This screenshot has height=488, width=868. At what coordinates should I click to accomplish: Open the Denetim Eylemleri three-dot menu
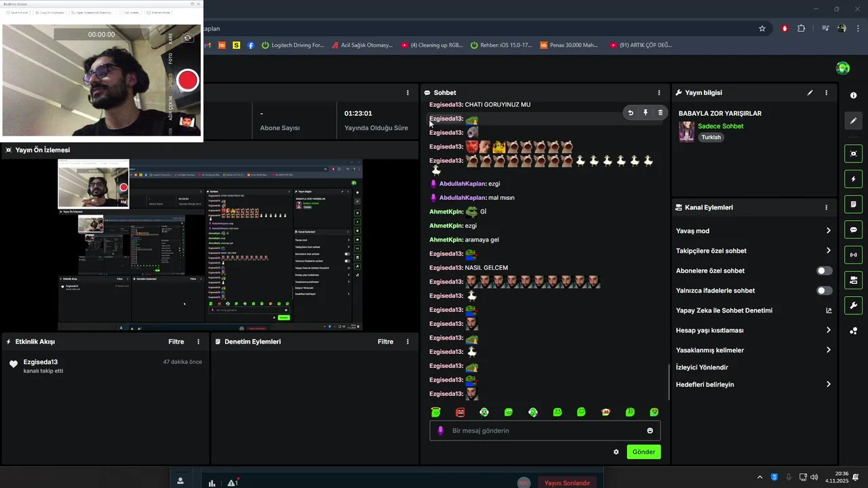tap(408, 342)
